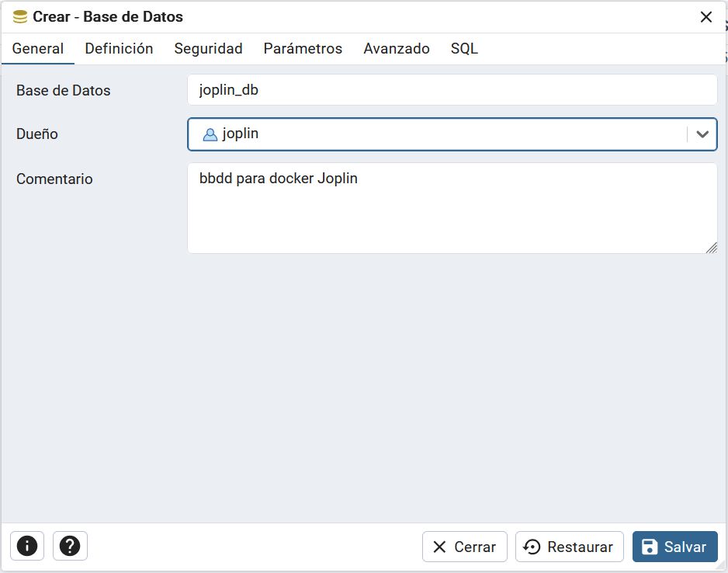Open the info panel with the 'i' icon
The width and height of the screenshot is (728, 573).
pyautogui.click(x=27, y=546)
